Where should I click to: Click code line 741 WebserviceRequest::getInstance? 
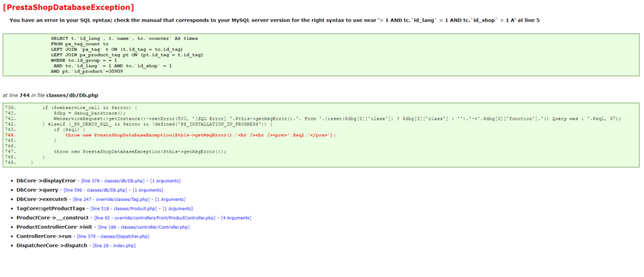pos(337,119)
